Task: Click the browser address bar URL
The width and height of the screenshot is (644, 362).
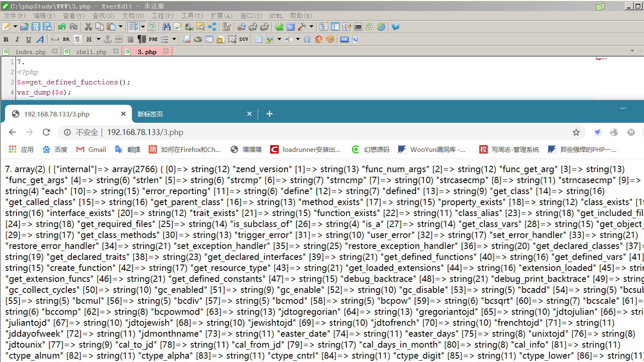Action: point(145,132)
